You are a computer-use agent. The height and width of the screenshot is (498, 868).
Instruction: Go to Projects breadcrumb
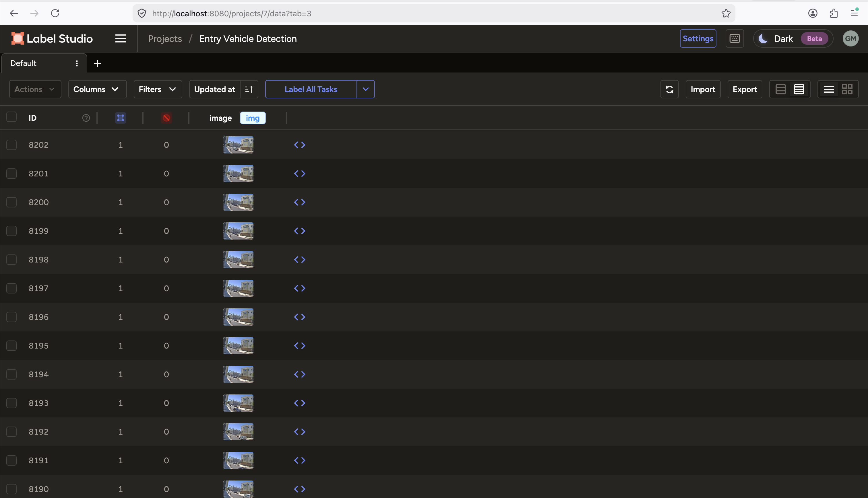tap(165, 39)
